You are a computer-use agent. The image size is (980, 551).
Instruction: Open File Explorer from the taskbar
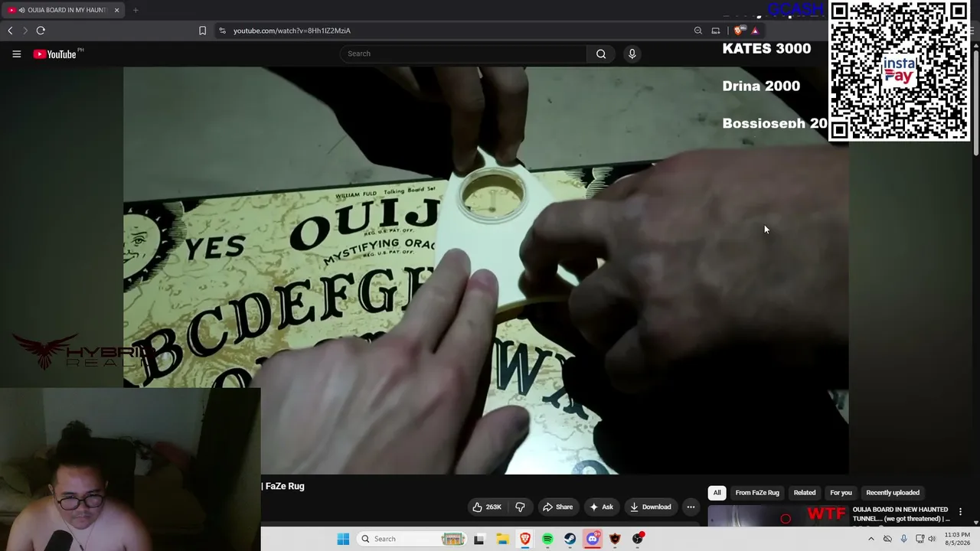point(502,539)
